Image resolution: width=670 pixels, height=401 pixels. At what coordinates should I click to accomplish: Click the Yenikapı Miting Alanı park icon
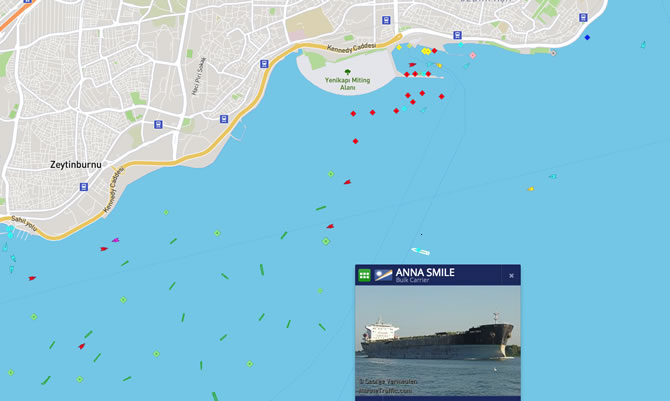[x=347, y=72]
